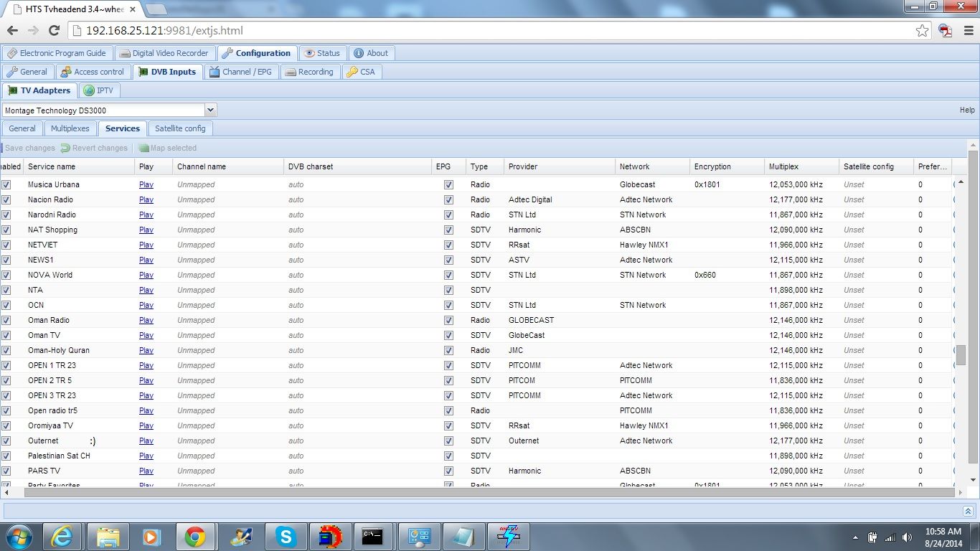Open Skype from the taskbar
The height and width of the screenshot is (551, 980).
pyautogui.click(x=286, y=537)
